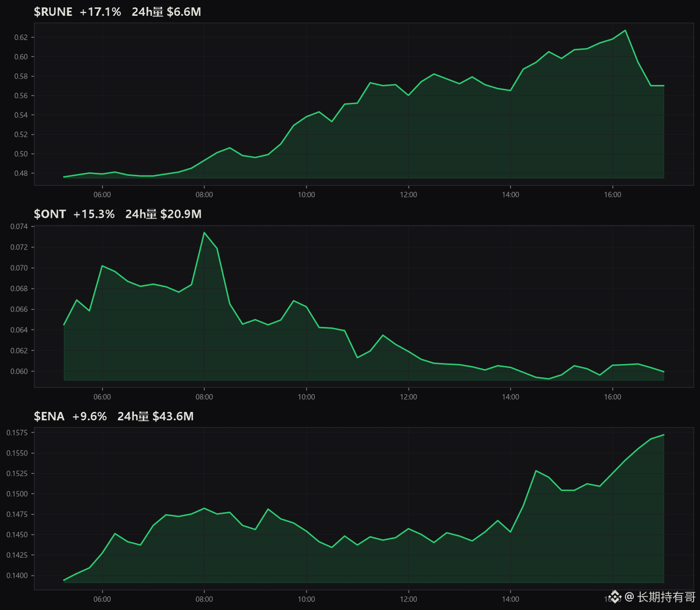Click 10:00 on the ENA chart time axis
The height and width of the screenshot is (610, 700).
(306, 599)
